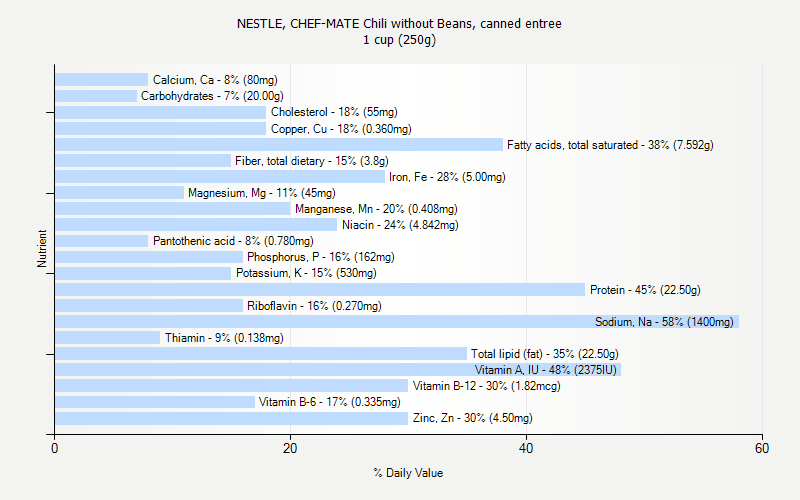Select 'Vitamin A, IU - 48% (2375IU)' label
The width and height of the screenshot is (800, 500).
(545, 370)
